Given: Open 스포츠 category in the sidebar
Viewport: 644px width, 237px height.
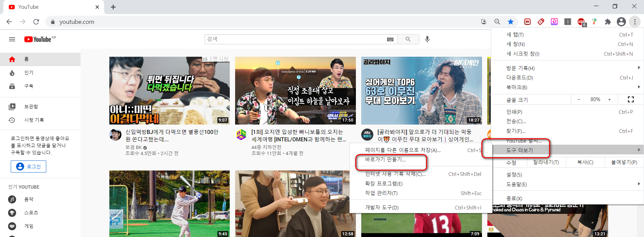Looking at the screenshot, I should [40, 212].
